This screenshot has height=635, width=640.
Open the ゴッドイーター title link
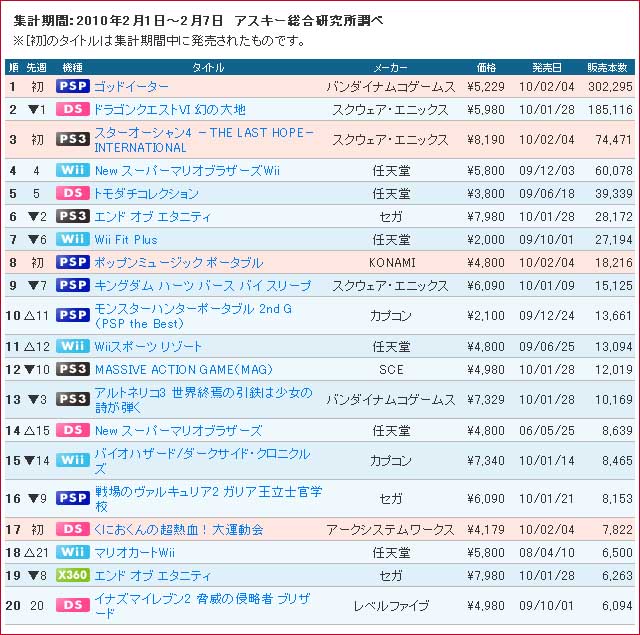(131, 87)
